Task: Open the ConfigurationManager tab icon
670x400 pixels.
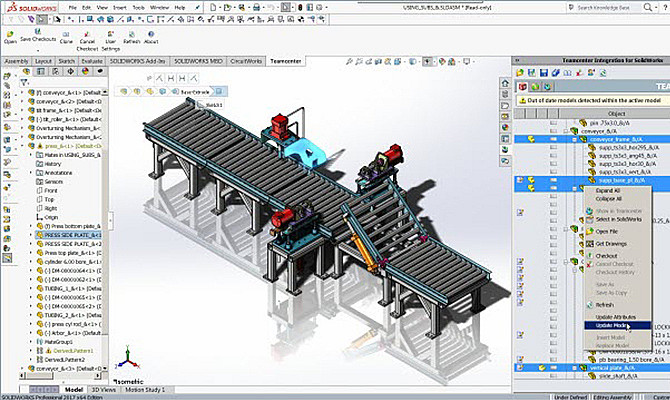Action: click(x=56, y=71)
